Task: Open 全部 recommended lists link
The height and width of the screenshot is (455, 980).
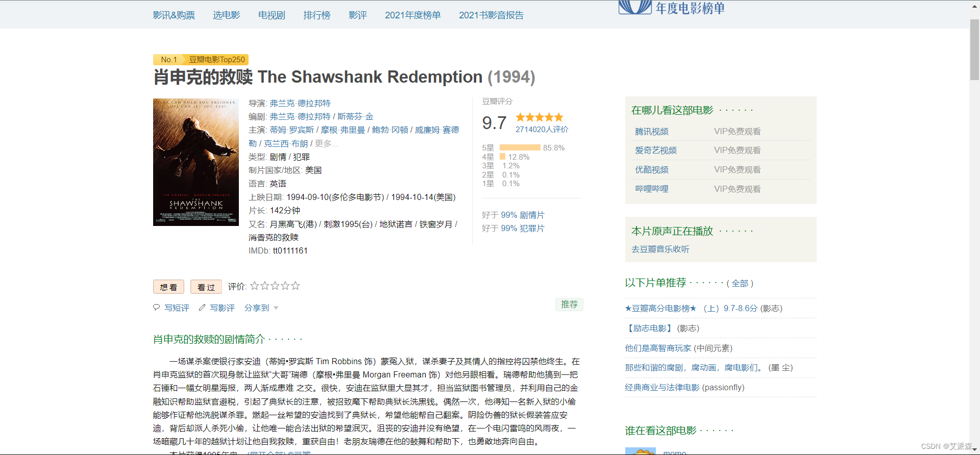Action: (740, 284)
